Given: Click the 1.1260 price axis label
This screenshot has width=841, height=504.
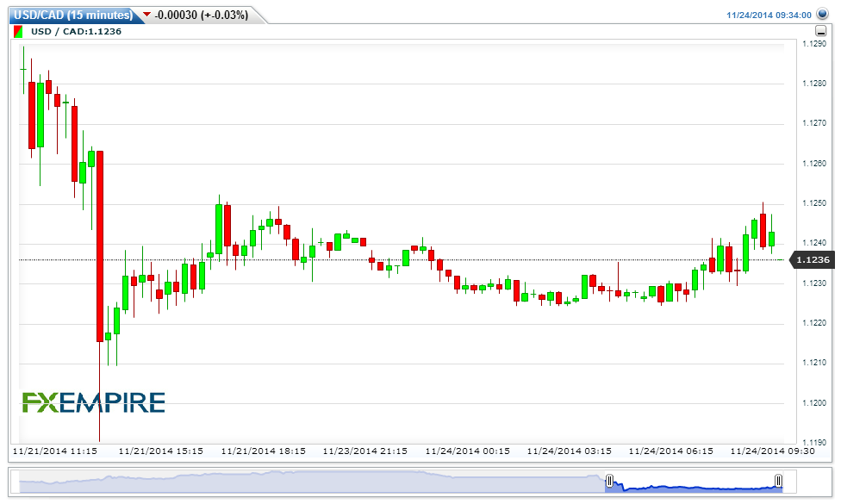Looking at the screenshot, I should tap(814, 164).
